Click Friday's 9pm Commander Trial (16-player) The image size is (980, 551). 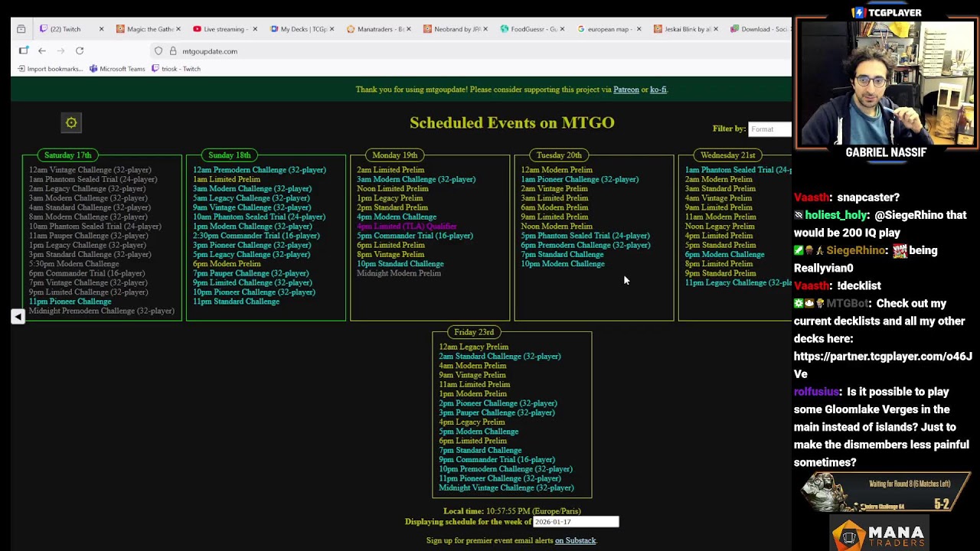497,460
